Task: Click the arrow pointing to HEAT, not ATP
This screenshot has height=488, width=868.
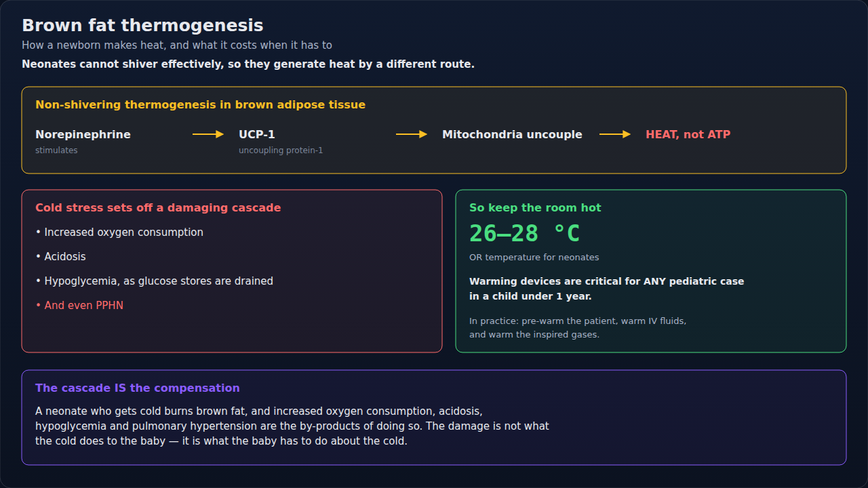Action: (615, 134)
